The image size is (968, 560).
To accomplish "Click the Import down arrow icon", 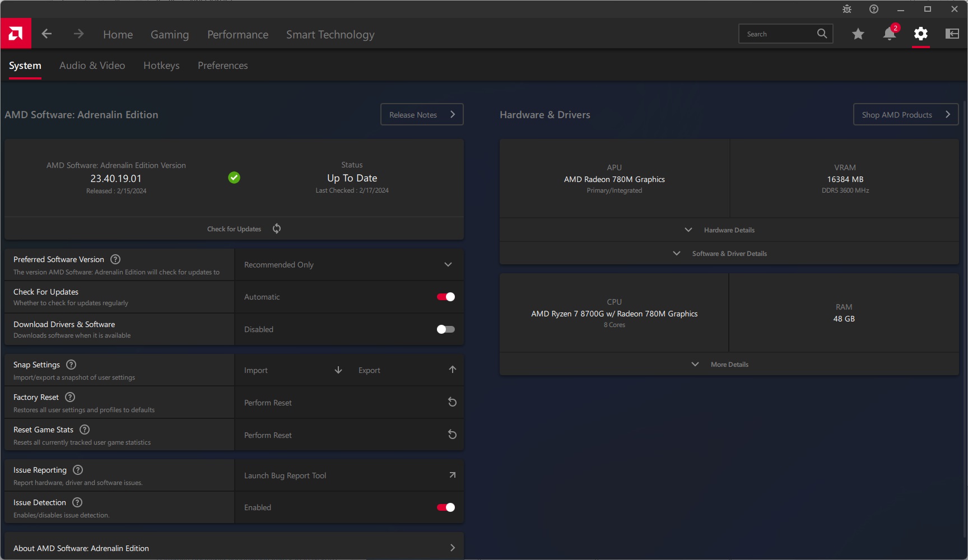I will (338, 370).
